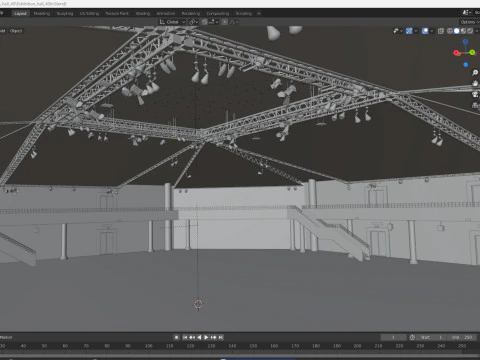
Task: Switch to solid viewport shading
Action: coord(457,31)
